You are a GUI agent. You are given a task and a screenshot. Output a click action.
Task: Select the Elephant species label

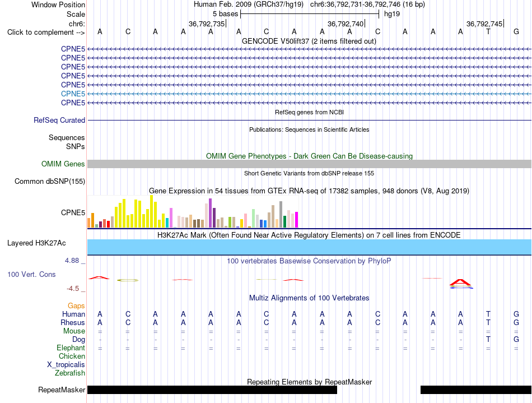click(x=71, y=348)
